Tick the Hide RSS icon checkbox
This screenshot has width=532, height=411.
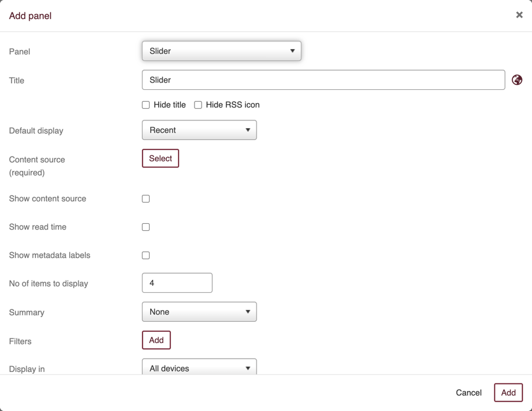pyautogui.click(x=198, y=105)
